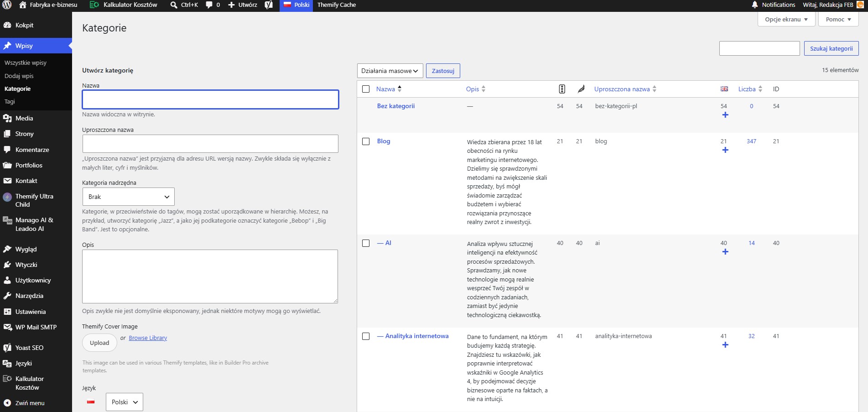The height and width of the screenshot is (412, 868).
Task: Open Działania masowe dropdown
Action: click(x=390, y=71)
